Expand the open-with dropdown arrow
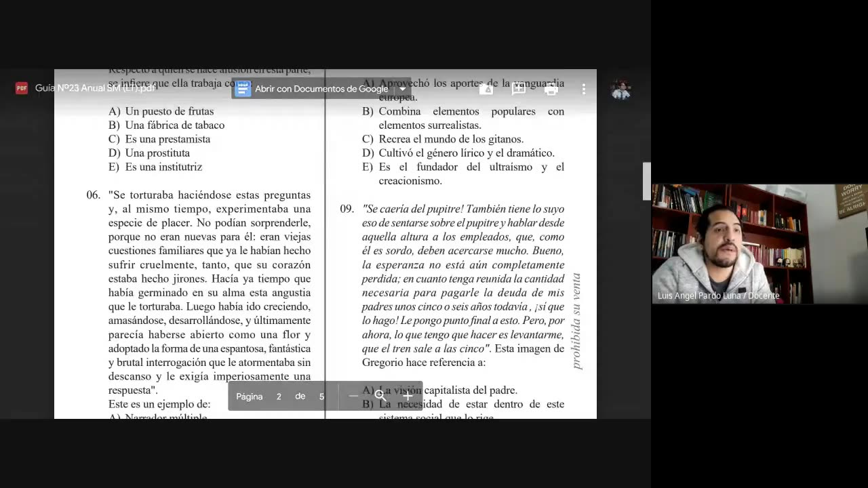 tap(402, 89)
